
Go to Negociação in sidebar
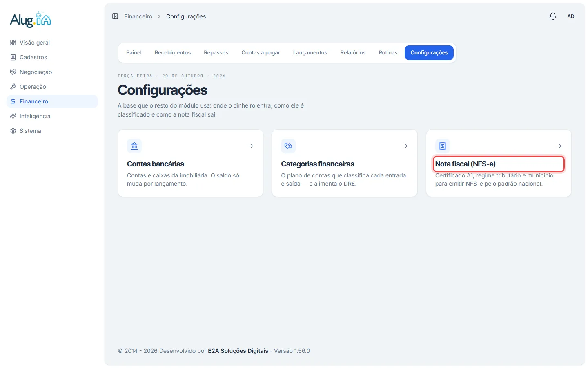[x=52, y=72]
